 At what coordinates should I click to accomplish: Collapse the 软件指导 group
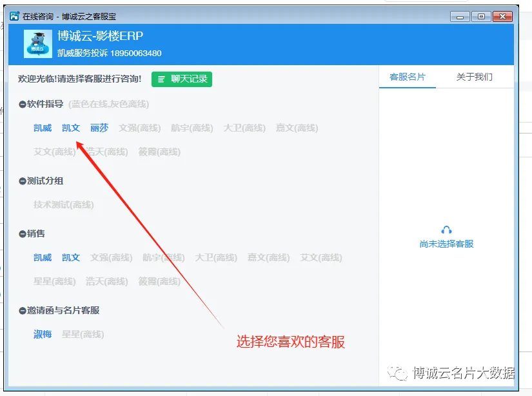(23, 104)
